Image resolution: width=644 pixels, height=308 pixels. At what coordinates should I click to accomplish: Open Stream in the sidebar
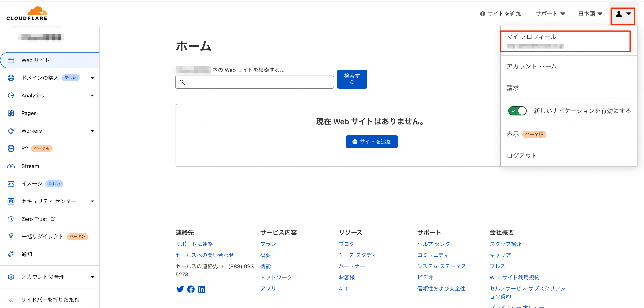point(30,166)
